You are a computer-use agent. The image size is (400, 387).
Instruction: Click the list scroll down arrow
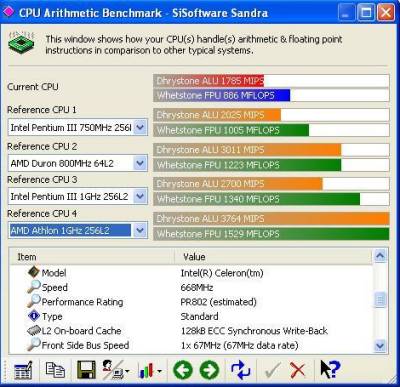click(380, 345)
